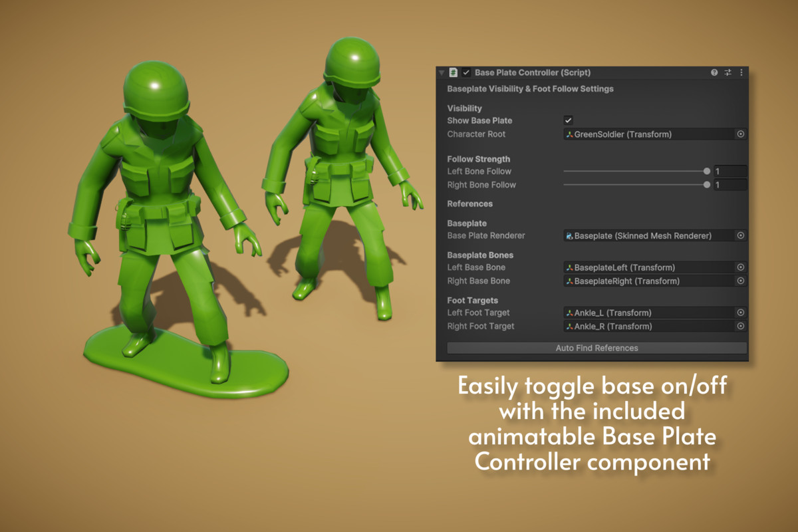The height and width of the screenshot is (532, 798).
Task: Uncheck the Show Base Plate checkbox
Action: [x=567, y=120]
